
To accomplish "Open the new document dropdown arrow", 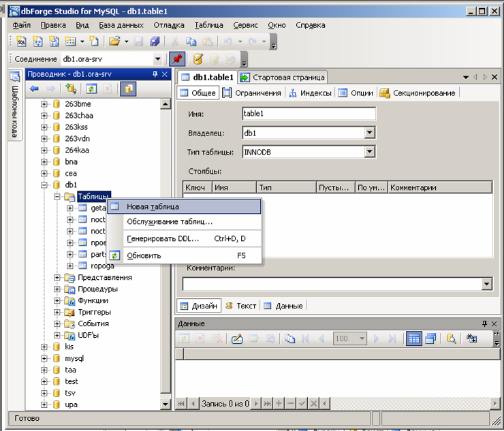I will (82, 42).
